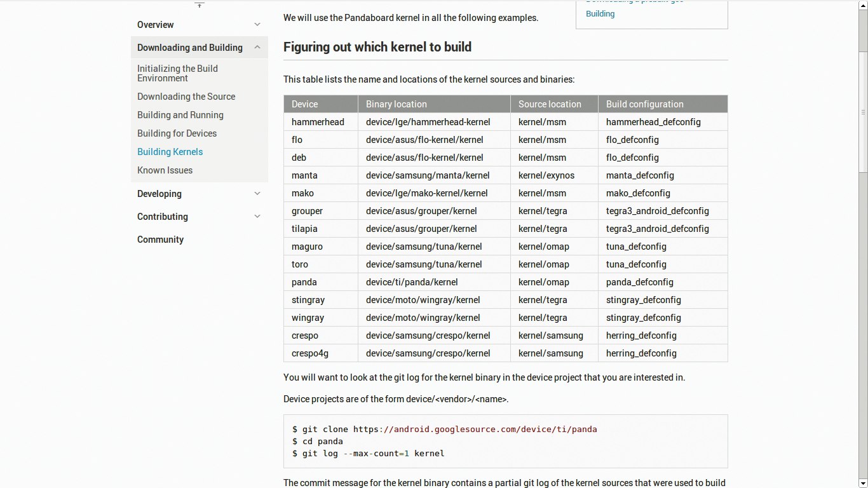Collapse the Downloading and Building chevron

tap(257, 48)
